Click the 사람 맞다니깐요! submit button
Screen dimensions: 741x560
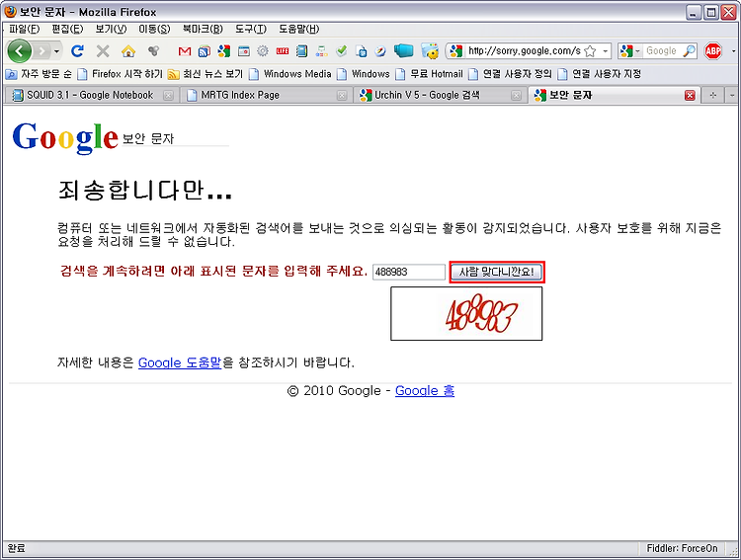tap(497, 272)
